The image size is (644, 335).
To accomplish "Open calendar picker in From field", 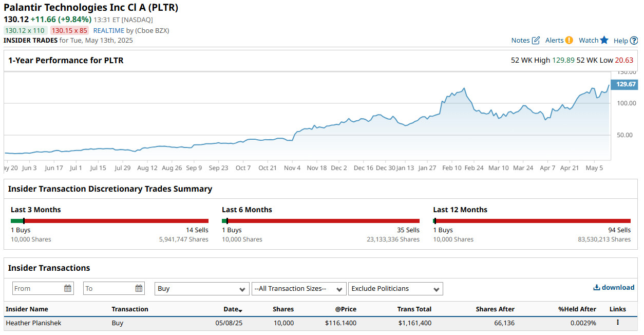I will click(x=68, y=288).
